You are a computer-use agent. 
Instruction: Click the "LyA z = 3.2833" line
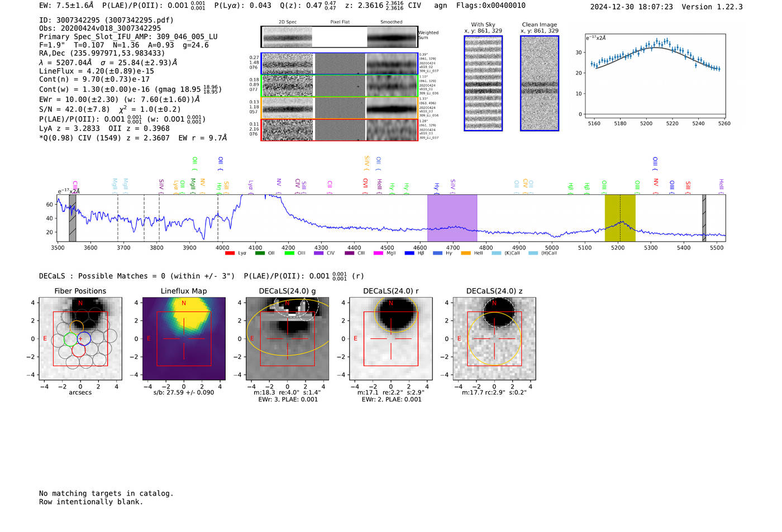point(68,128)
